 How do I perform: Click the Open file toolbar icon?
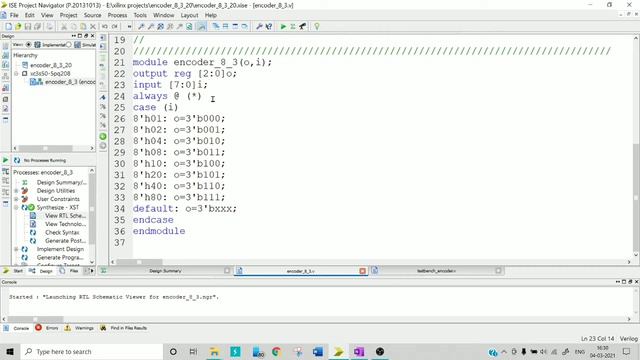(18, 27)
